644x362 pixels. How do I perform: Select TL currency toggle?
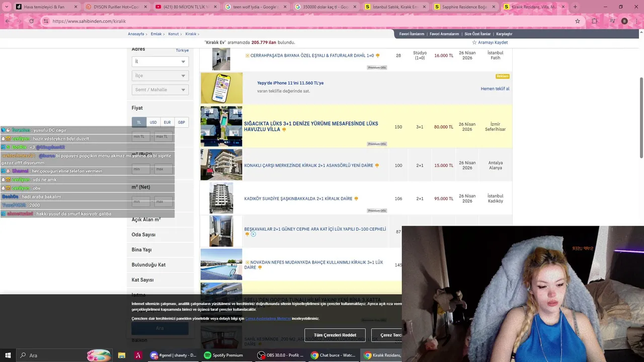click(x=139, y=122)
